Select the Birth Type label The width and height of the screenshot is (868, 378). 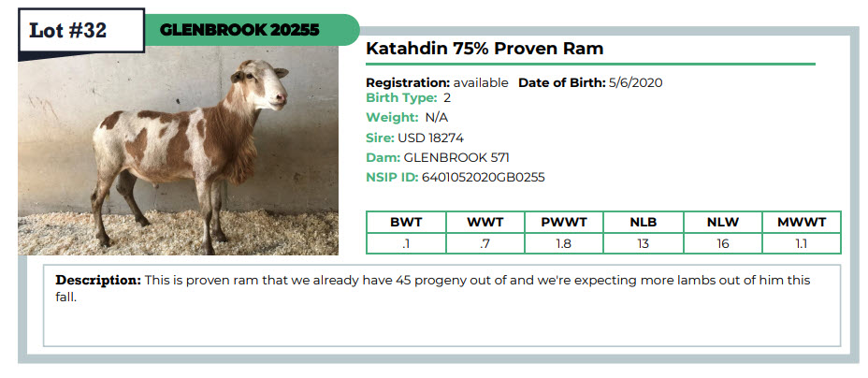[x=401, y=98]
